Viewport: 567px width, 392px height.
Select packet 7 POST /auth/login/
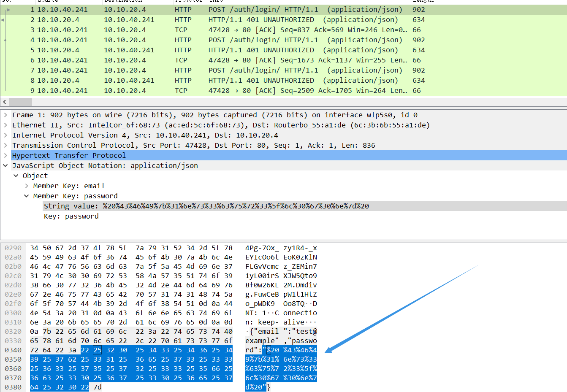pyautogui.click(x=283, y=70)
